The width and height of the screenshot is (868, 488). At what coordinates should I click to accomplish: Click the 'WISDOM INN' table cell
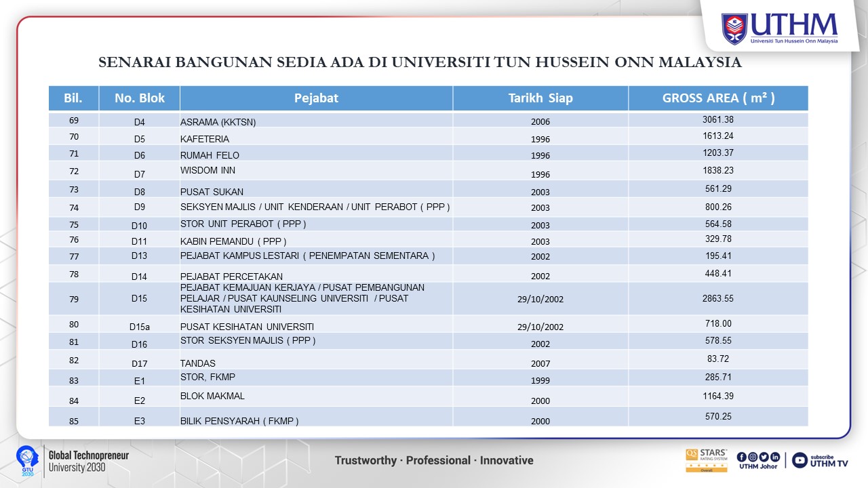[x=208, y=170]
